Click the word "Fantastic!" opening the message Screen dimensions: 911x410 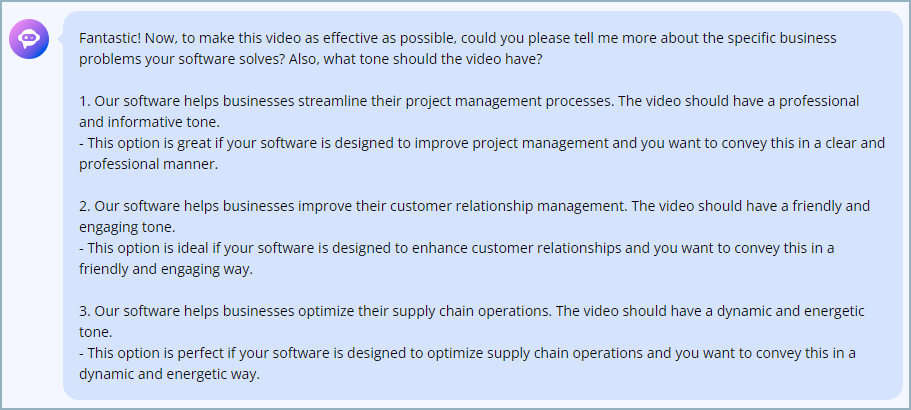(x=110, y=38)
